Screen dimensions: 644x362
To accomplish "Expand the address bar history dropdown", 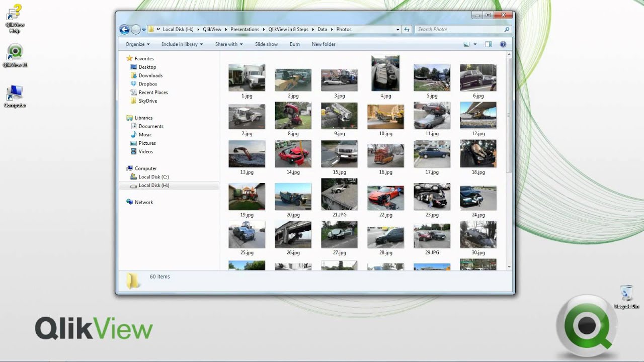I will (x=398, y=29).
